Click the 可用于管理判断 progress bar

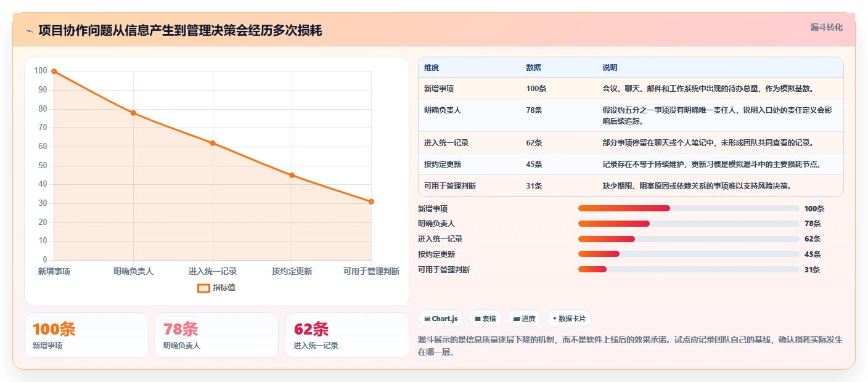(689, 269)
